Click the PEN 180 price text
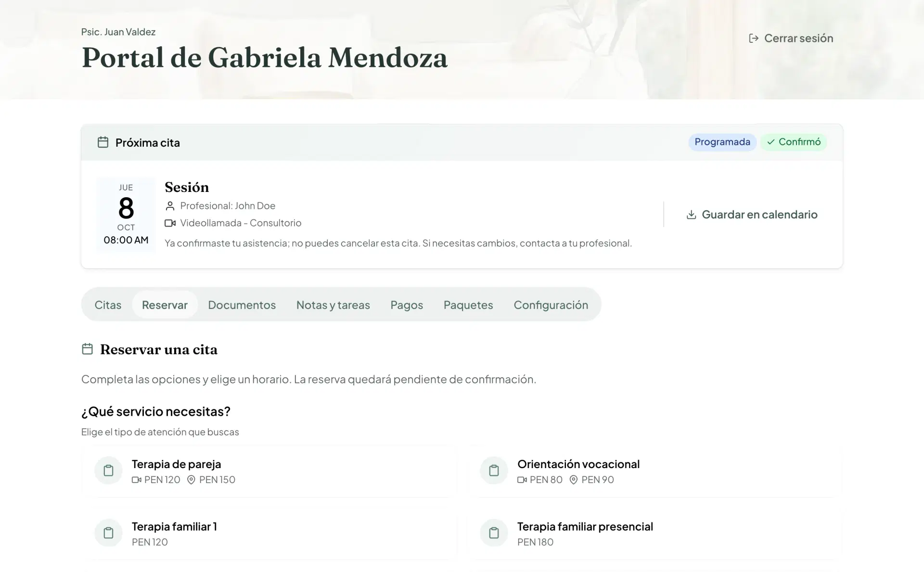924x572 pixels. (x=535, y=542)
